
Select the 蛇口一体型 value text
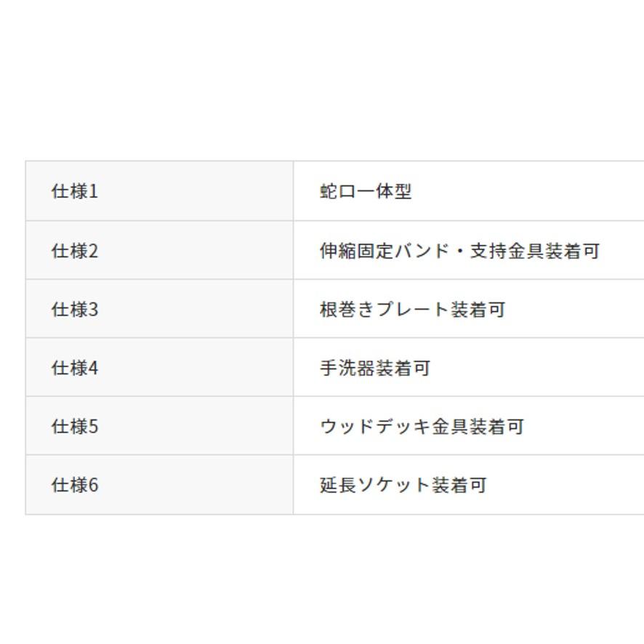coord(366,191)
